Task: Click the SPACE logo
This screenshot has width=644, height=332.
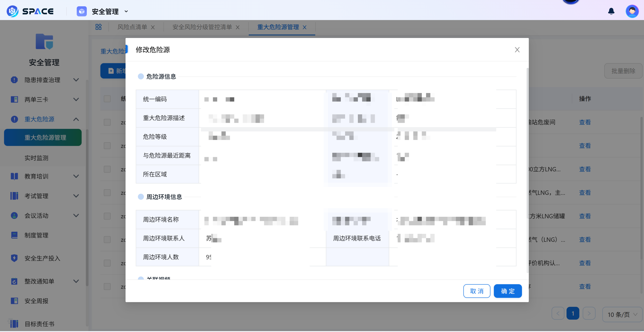Action: (30, 11)
